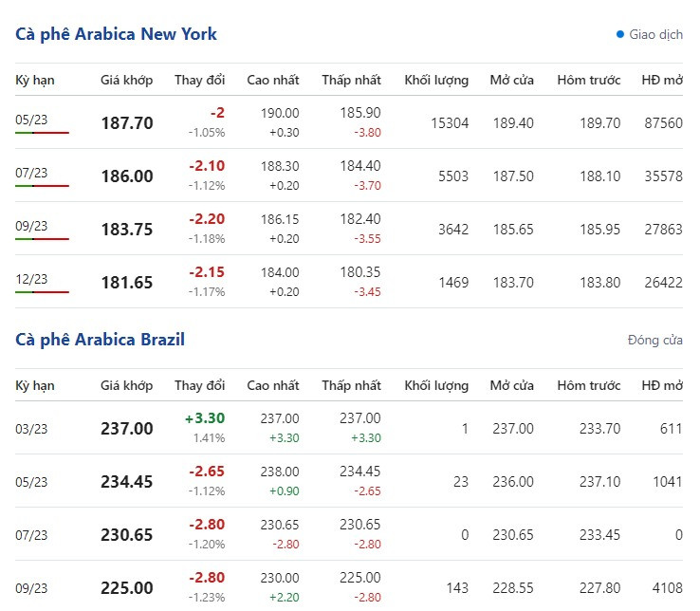Screen dimensions: 700x611
Task: Click the -1.18% change value
Action: pos(207,239)
